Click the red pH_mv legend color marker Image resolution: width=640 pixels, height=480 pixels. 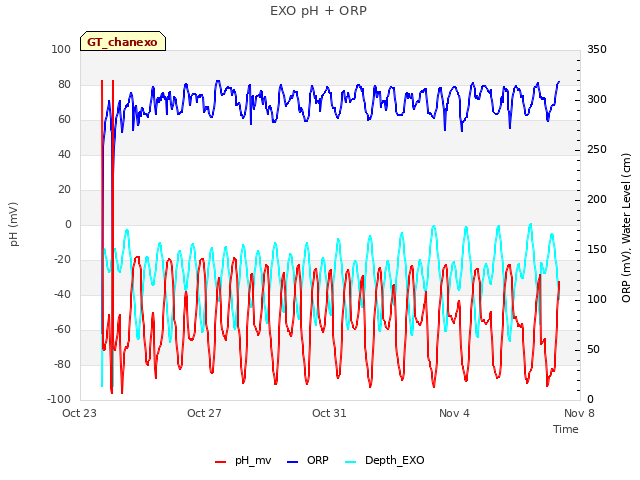pyautogui.click(x=220, y=462)
